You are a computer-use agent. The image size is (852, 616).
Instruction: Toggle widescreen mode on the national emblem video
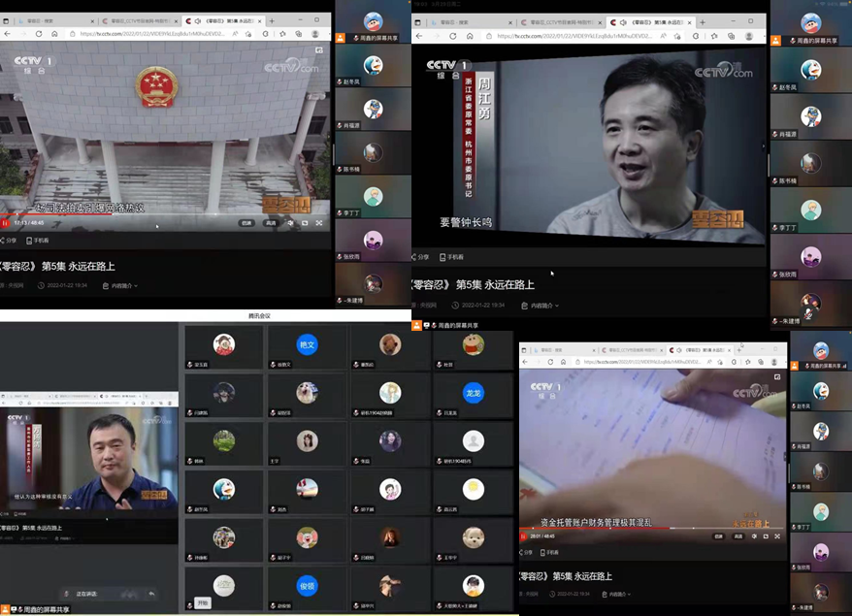(x=305, y=222)
